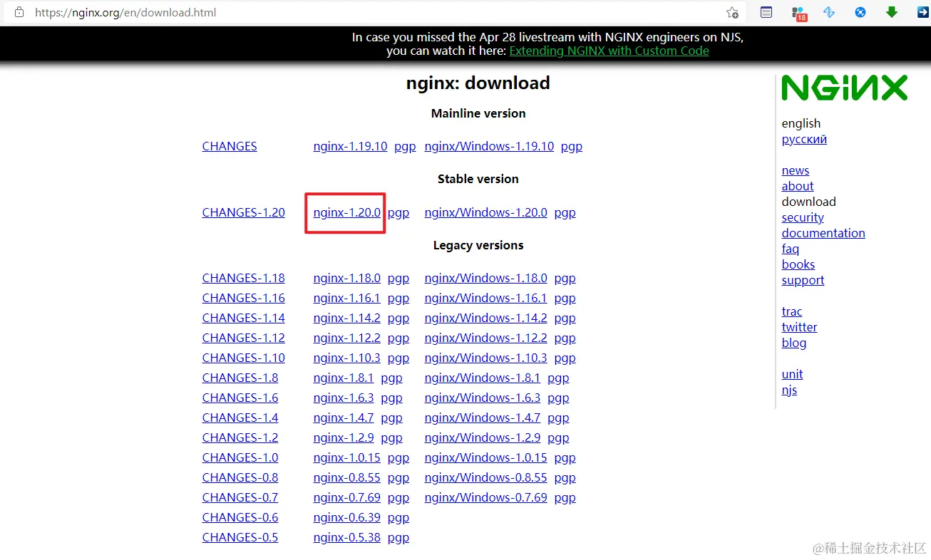
Task: Open the faq page
Action: coord(791,249)
